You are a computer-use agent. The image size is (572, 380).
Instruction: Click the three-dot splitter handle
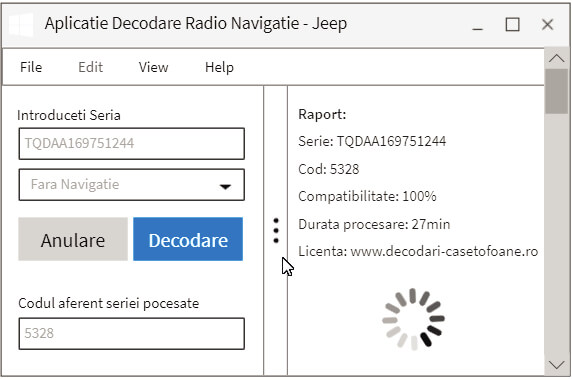pos(276,230)
